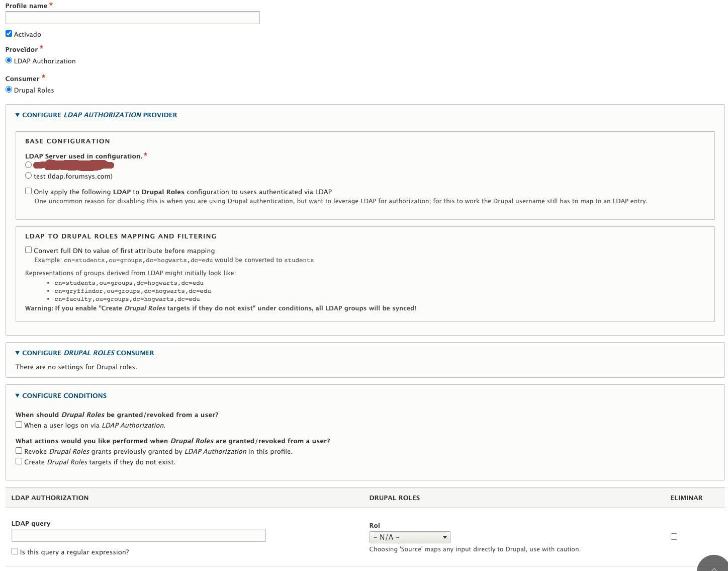Screen dimensions: 728x571
Task: Click the LDAP AUTHORIZATION column header
Action: 50,498
